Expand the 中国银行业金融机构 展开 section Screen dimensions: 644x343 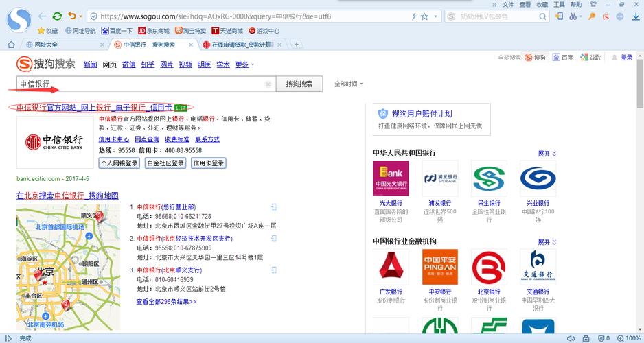pos(547,242)
